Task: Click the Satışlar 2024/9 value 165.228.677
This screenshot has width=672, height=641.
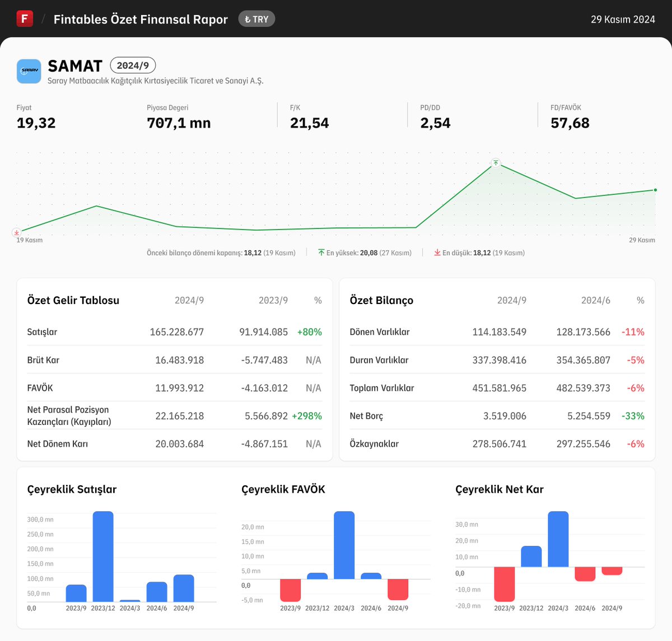Action: pyautogui.click(x=177, y=332)
